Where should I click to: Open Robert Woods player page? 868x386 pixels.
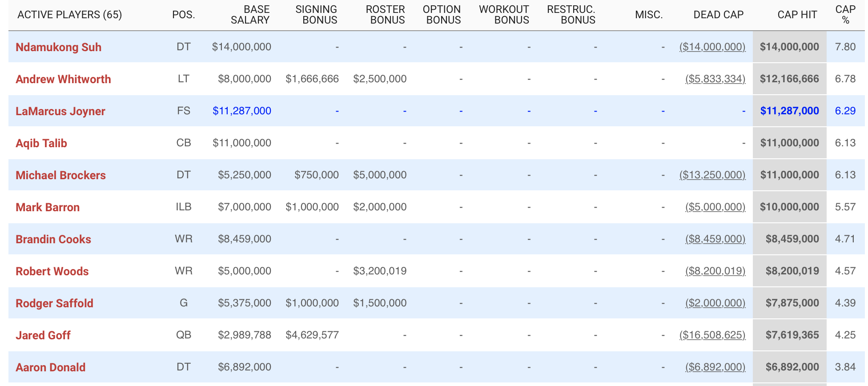click(52, 271)
